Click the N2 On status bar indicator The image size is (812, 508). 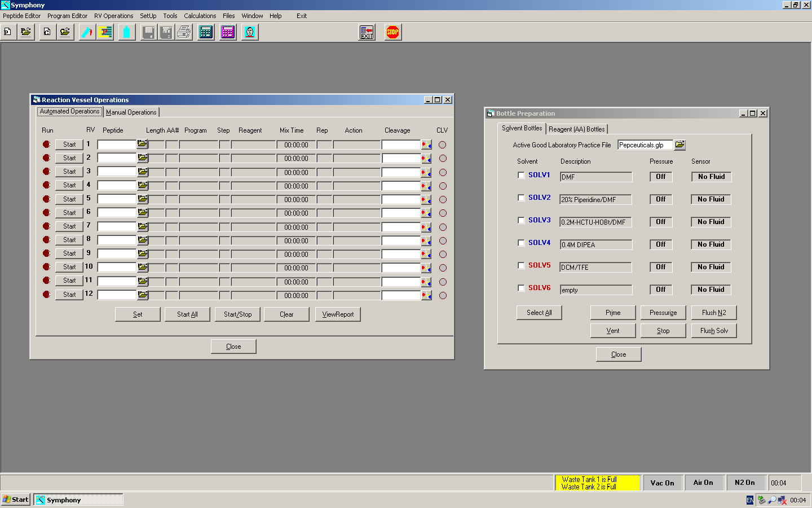point(745,483)
